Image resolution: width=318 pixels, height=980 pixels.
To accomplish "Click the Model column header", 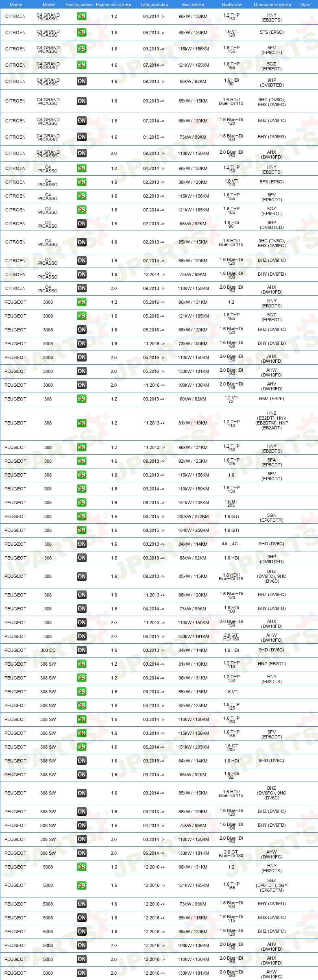I will 48,4.
